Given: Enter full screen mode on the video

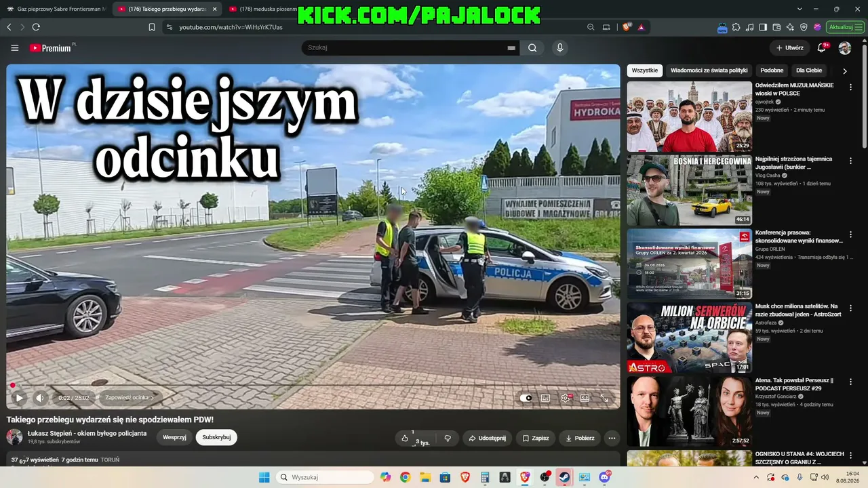Looking at the screenshot, I should (x=604, y=398).
